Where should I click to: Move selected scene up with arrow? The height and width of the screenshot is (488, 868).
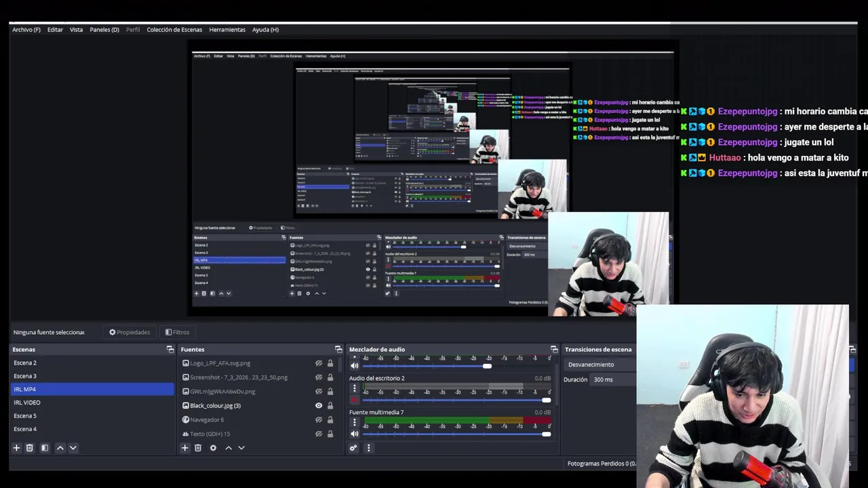60,448
